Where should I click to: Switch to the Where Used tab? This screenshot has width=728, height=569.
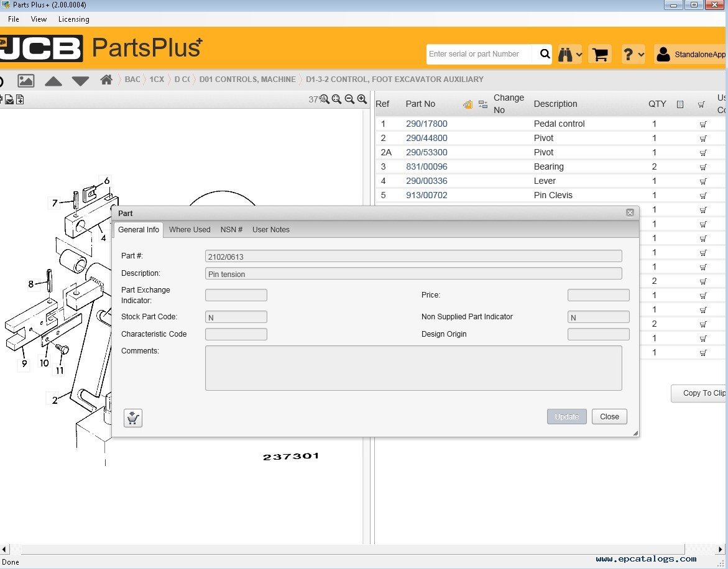[x=190, y=230]
